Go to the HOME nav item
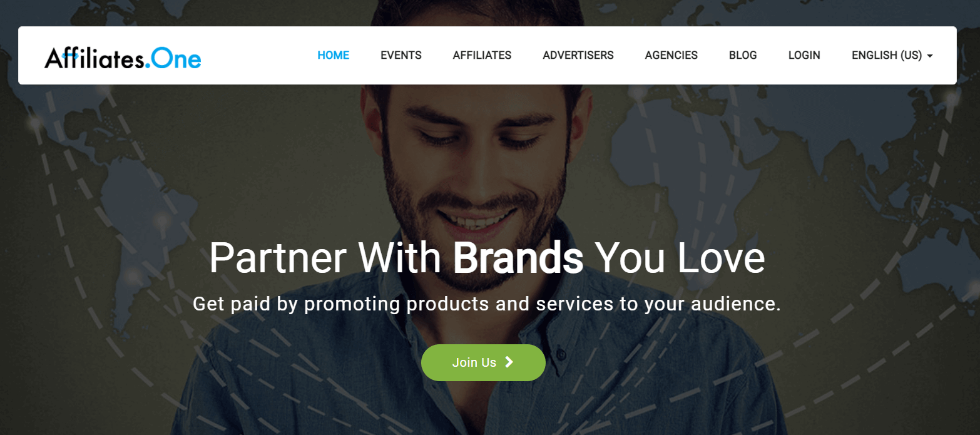Image resolution: width=980 pixels, height=435 pixels. [334, 55]
